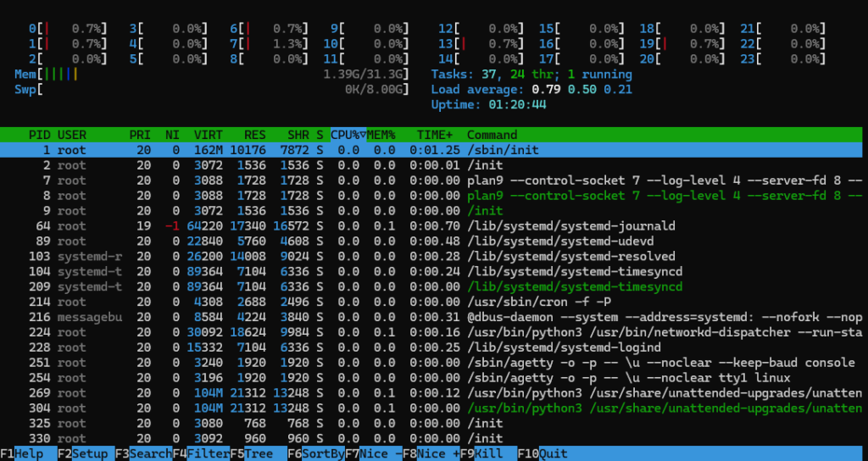The height and width of the screenshot is (461, 868).
Task: Select the green PID 8 plan9 thread row
Action: pos(431,196)
